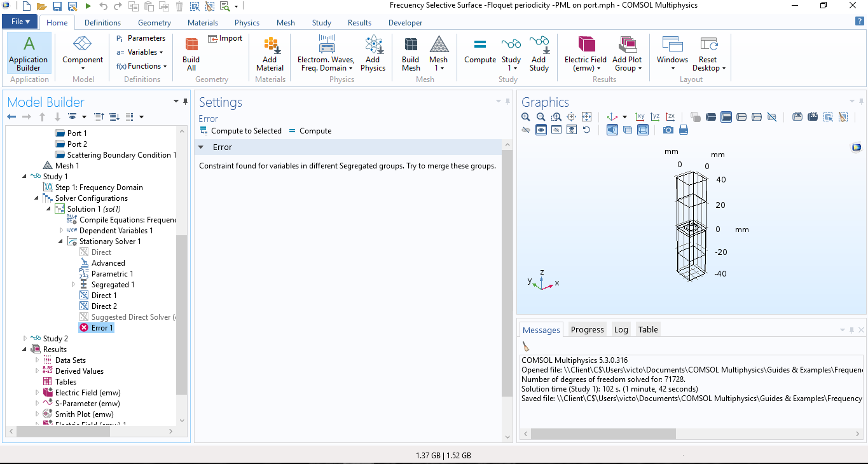Screen dimensions: 868x464
Task: Click the Zoom Out icon in Graphics toolbar
Action: [541, 117]
